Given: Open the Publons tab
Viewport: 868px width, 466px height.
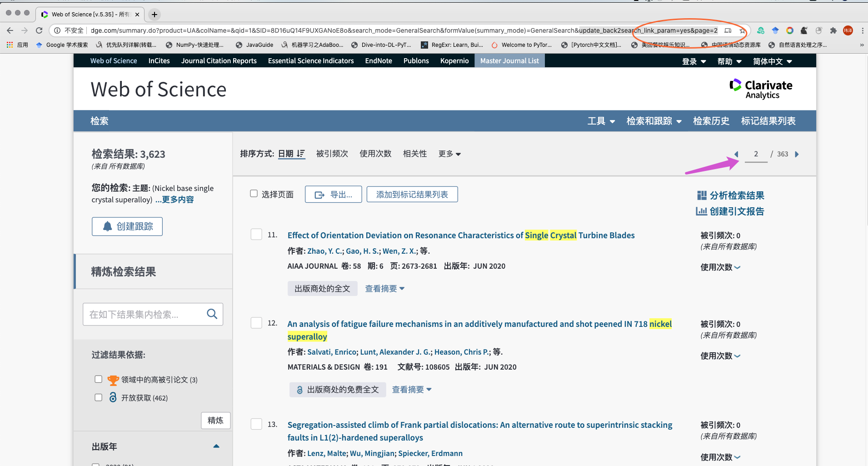Looking at the screenshot, I should [x=416, y=61].
